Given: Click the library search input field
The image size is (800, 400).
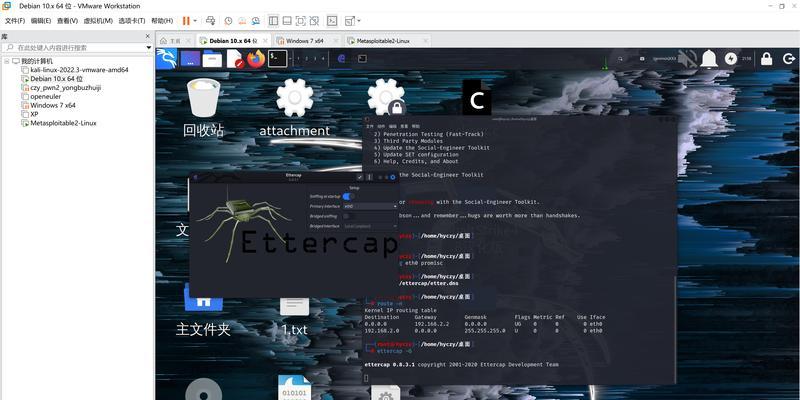Looking at the screenshot, I should click(77, 47).
